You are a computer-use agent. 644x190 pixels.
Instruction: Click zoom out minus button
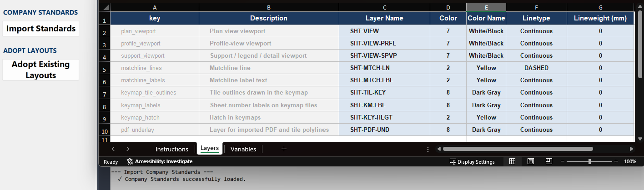[563, 161]
